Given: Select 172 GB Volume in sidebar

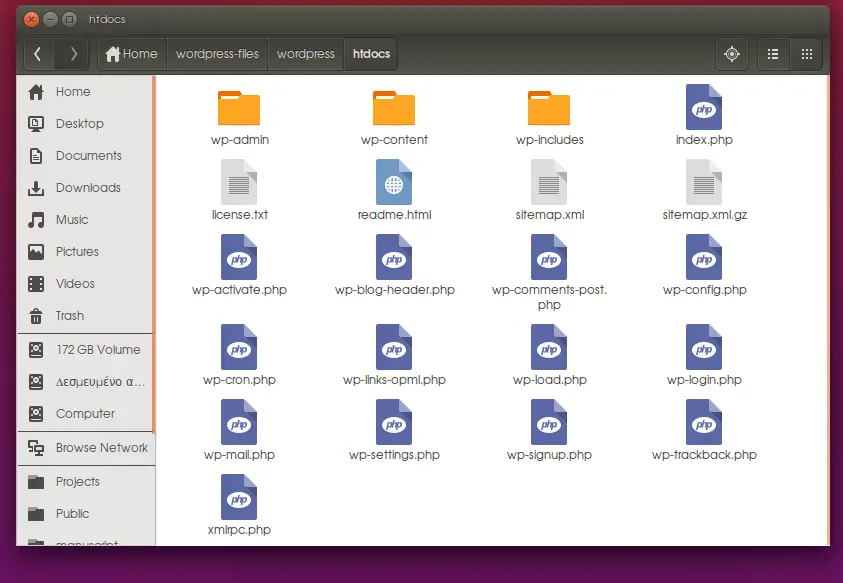Looking at the screenshot, I should pos(97,350).
